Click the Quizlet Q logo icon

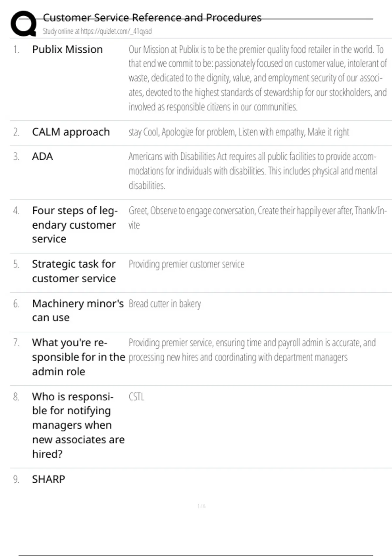(24, 23)
